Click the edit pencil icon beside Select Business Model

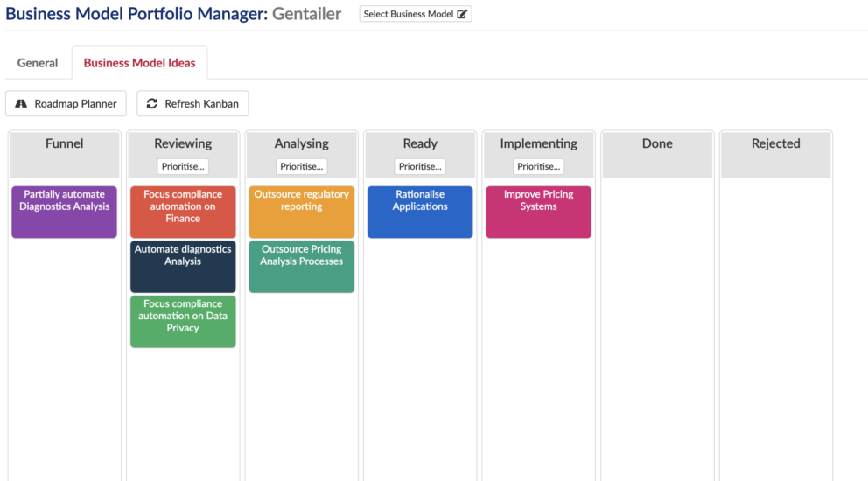coord(462,14)
